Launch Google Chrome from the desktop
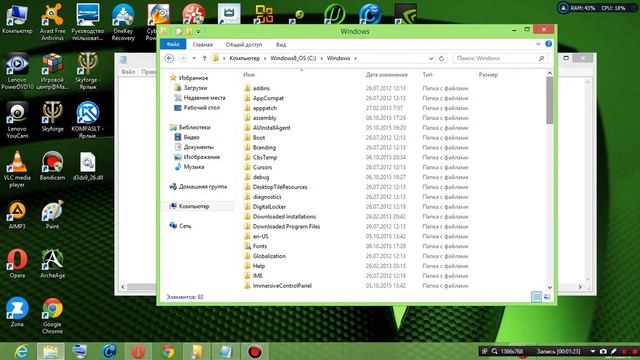This screenshot has width=640, height=360. coord(52,316)
